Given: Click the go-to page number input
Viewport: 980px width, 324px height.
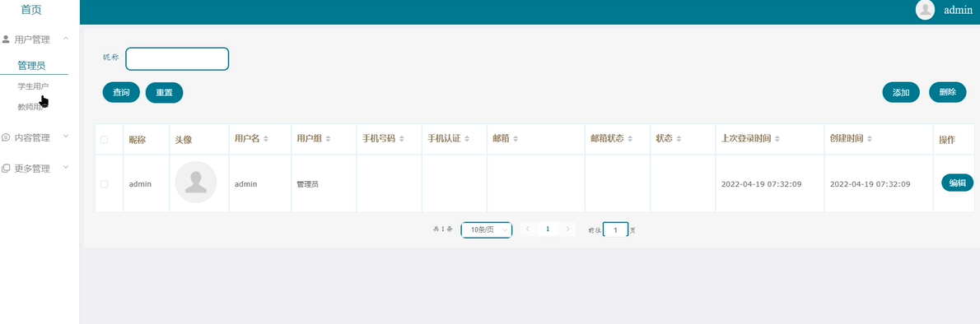Looking at the screenshot, I should pyautogui.click(x=616, y=229).
